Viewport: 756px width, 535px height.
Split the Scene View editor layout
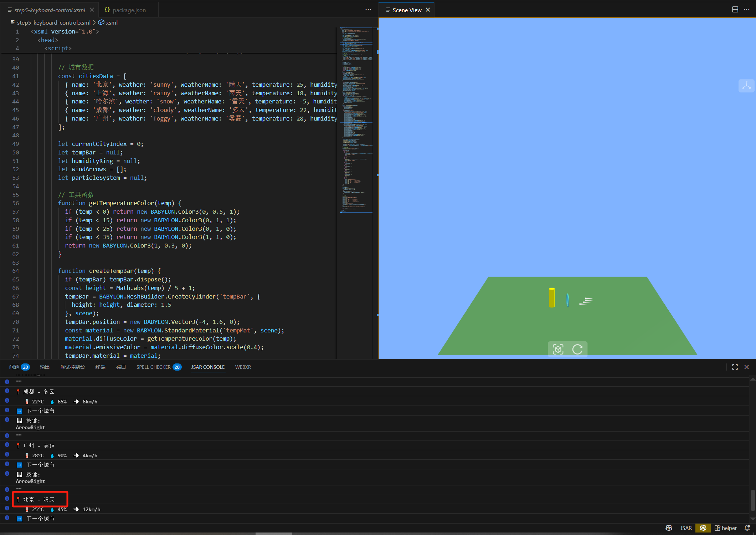click(735, 10)
